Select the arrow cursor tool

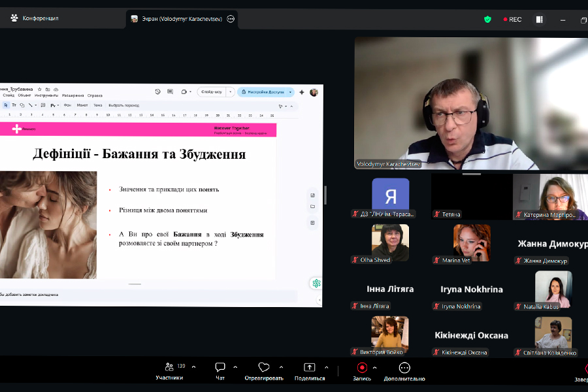tap(6, 105)
